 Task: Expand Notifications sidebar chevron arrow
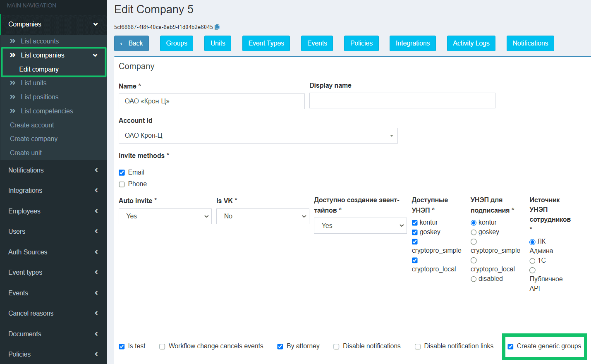96,170
